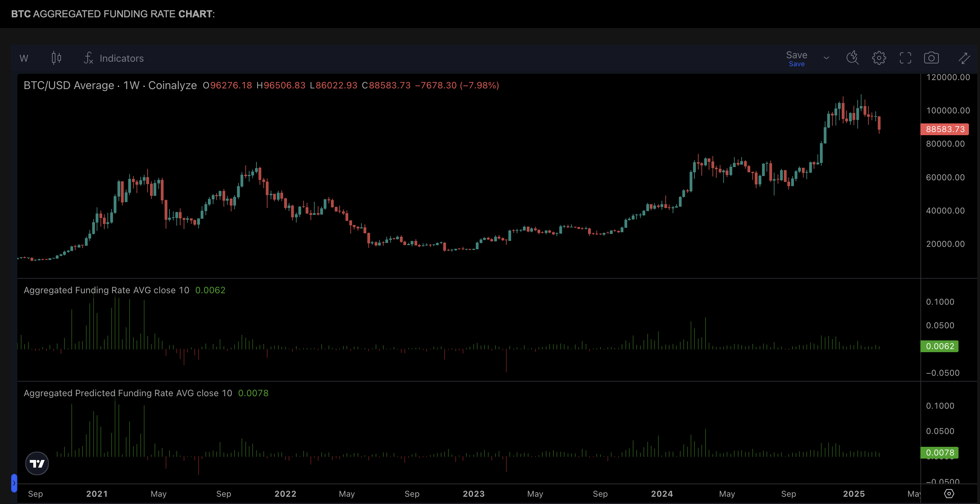Screen dimensions: 980x504
Task: Click the red 88583.73 price label
Action: pyautogui.click(x=945, y=129)
